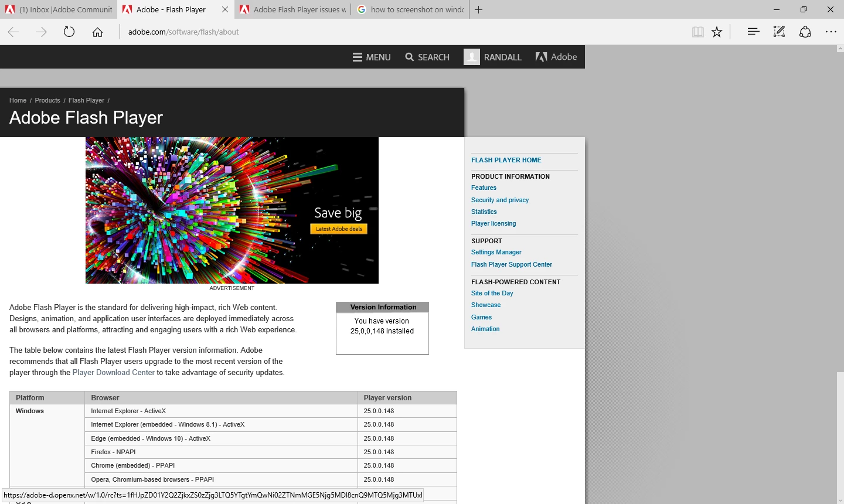Screen dimensions: 844x504
Task: Open reading view in address bar
Action: (697, 32)
